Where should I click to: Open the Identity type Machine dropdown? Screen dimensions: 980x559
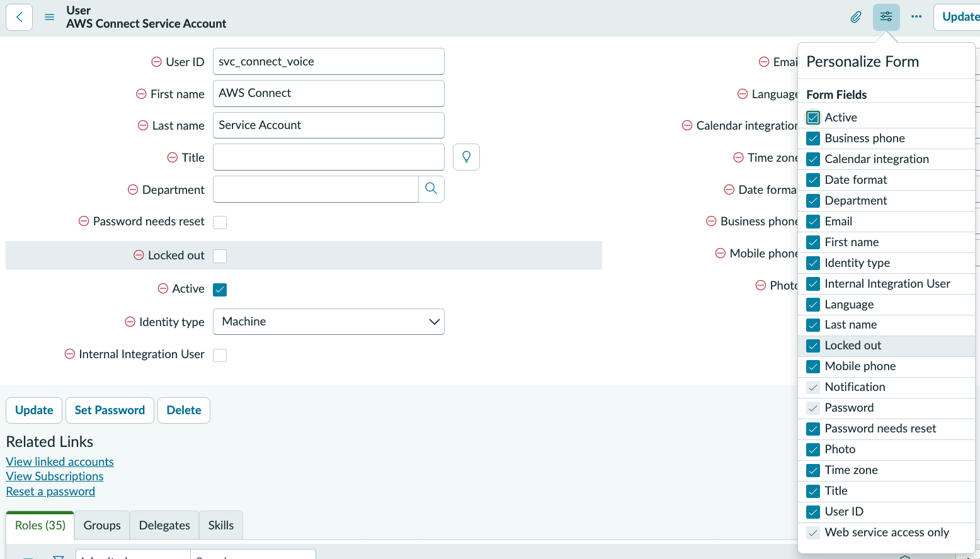(x=329, y=322)
